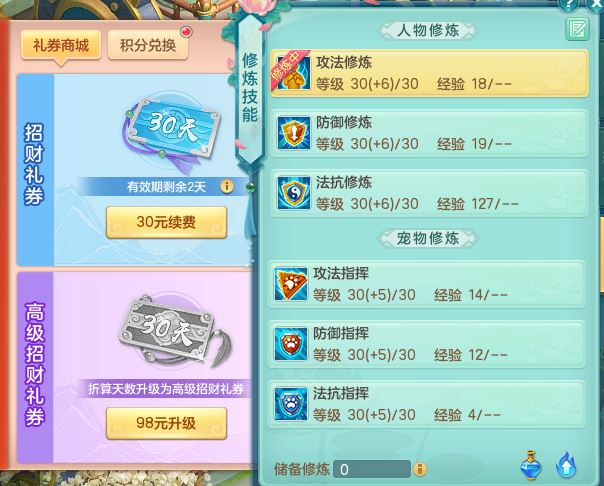This screenshot has width=604, height=486.
Task: Click the 30元续费 button
Action: coord(166,222)
